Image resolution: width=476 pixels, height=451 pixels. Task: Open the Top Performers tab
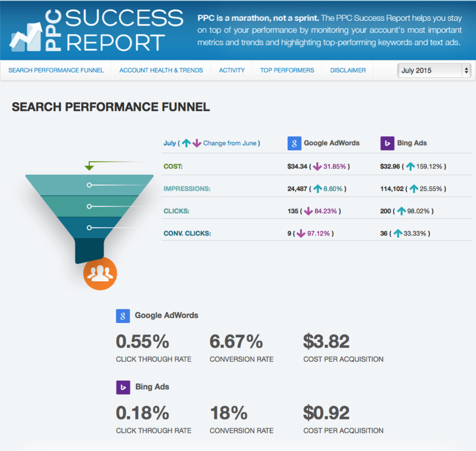click(287, 70)
